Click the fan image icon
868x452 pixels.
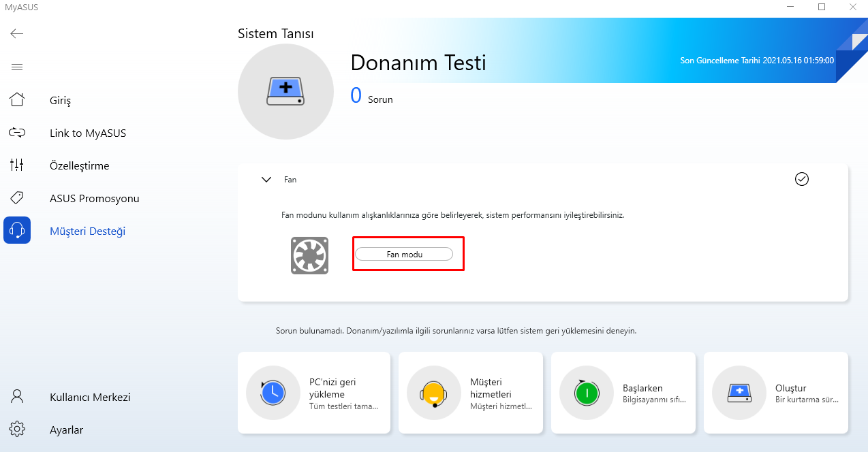(x=310, y=255)
